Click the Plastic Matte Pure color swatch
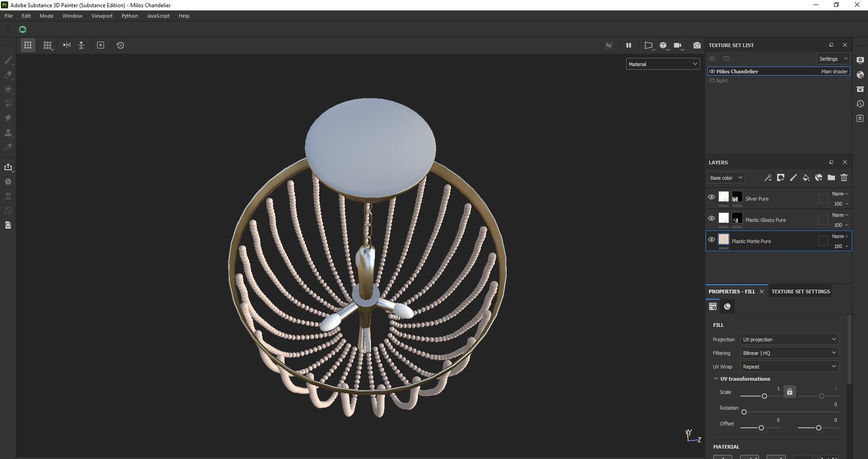868x459 pixels. tap(724, 239)
